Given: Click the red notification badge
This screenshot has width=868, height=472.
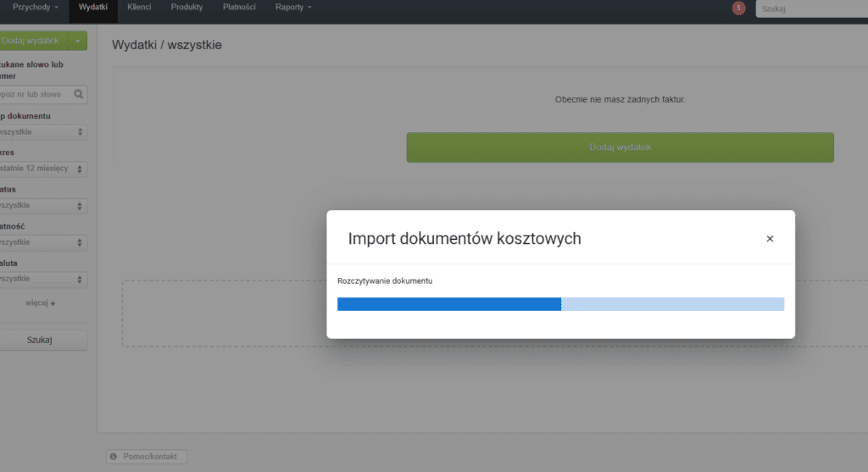Looking at the screenshot, I should [739, 8].
